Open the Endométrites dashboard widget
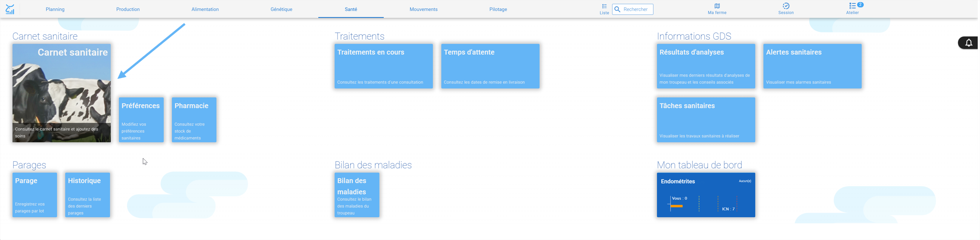The width and height of the screenshot is (980, 240). coord(706,195)
